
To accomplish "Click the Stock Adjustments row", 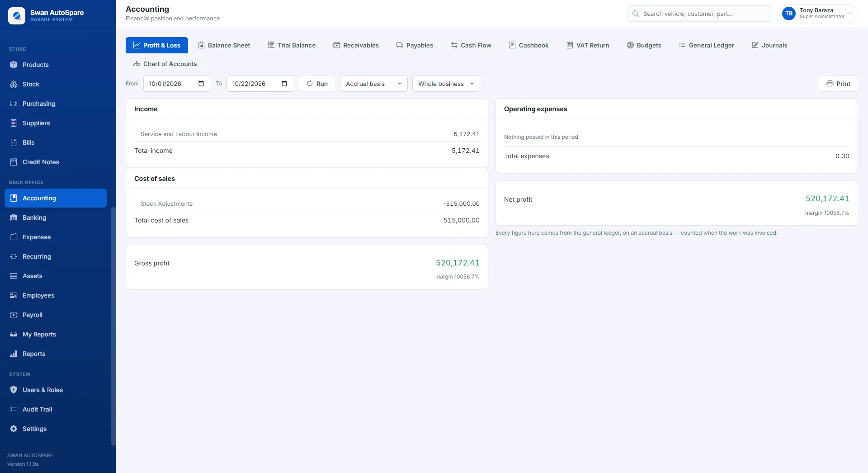I will click(x=307, y=203).
